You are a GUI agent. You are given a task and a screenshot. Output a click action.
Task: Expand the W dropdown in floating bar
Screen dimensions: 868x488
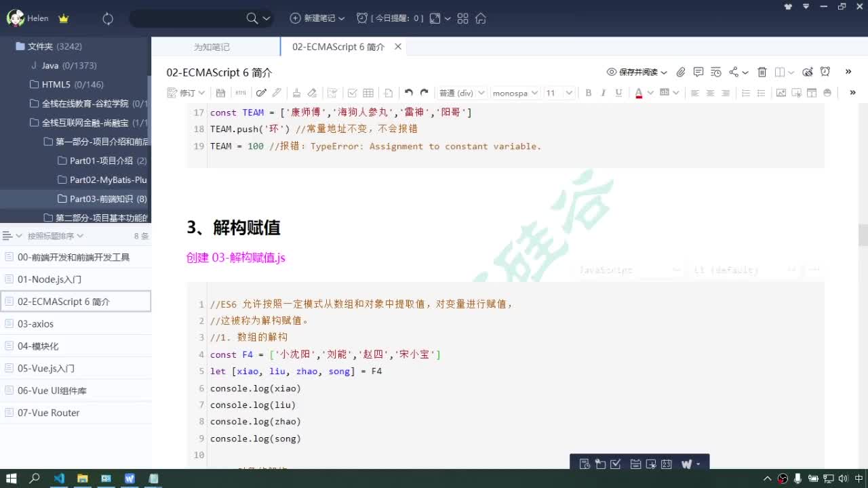698,465
